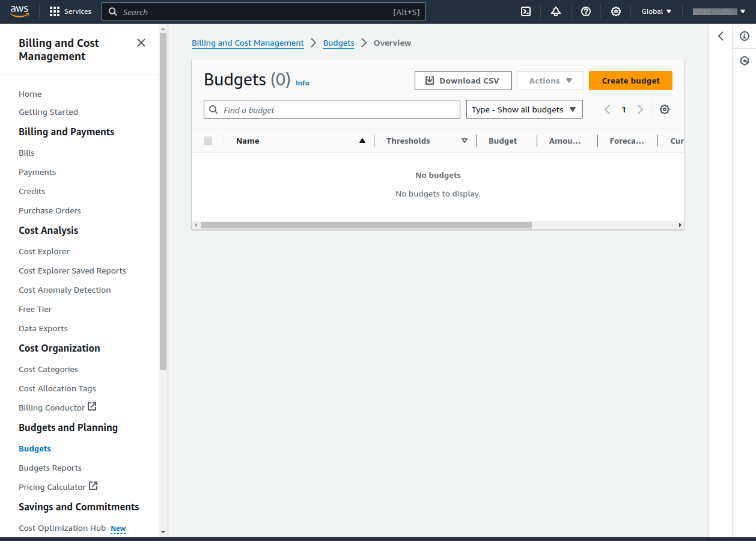Filter the Thresholds column using its funnel icon
Screen dimensions: 756x541
[465, 140]
